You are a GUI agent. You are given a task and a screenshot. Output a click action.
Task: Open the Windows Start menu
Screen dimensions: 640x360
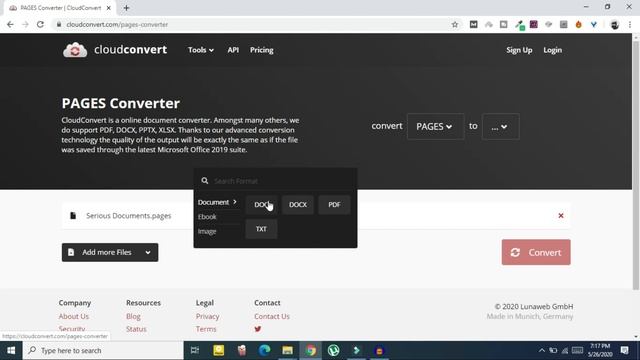point(11,351)
